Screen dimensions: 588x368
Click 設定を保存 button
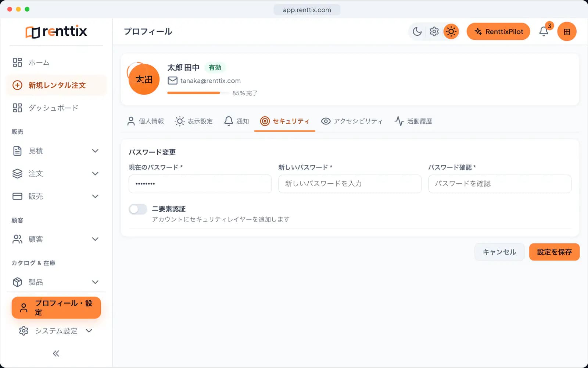pyautogui.click(x=554, y=252)
